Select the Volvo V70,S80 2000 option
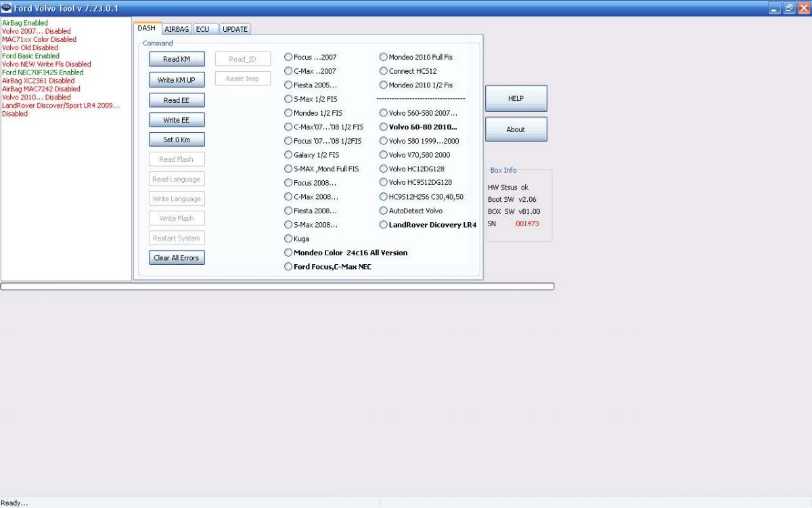 coord(415,155)
